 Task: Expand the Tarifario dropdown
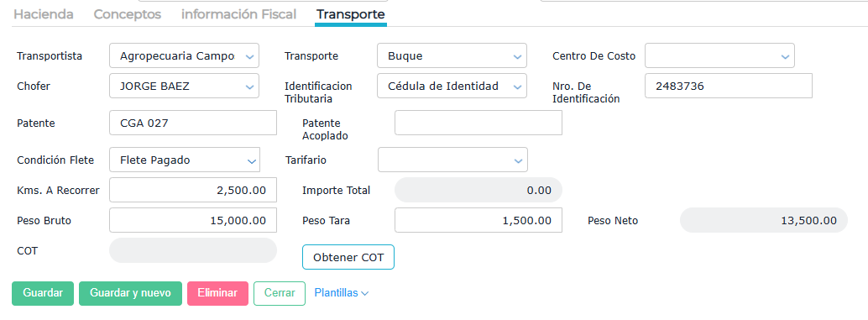pos(452,160)
